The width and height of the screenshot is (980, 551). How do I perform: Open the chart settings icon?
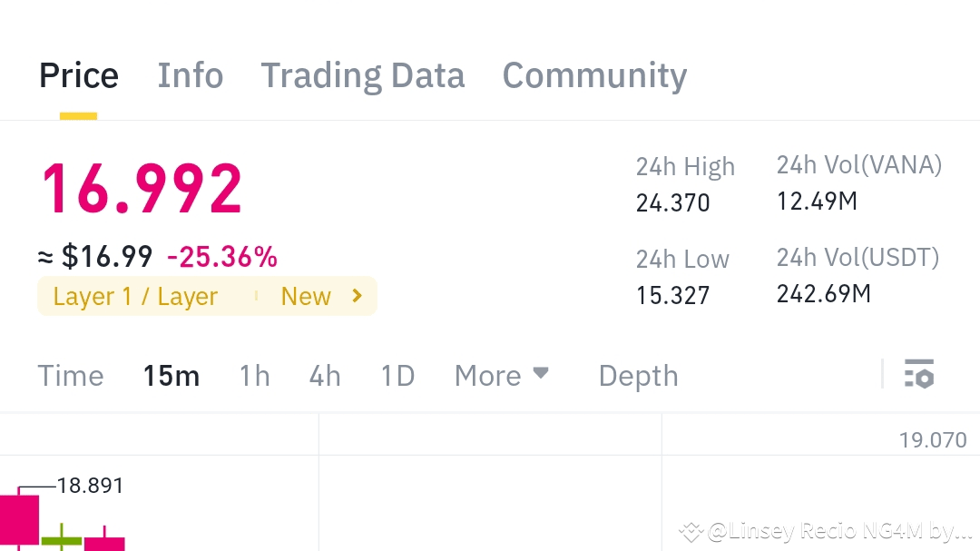(x=919, y=374)
